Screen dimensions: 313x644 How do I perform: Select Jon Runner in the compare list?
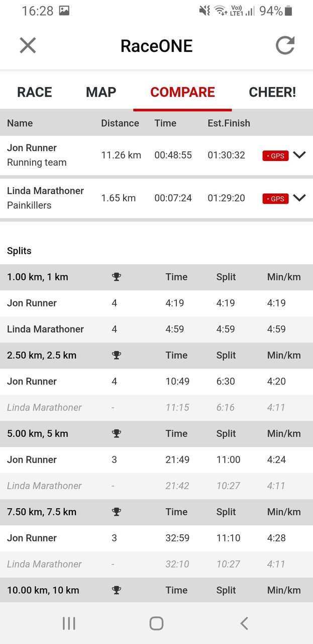(x=32, y=148)
